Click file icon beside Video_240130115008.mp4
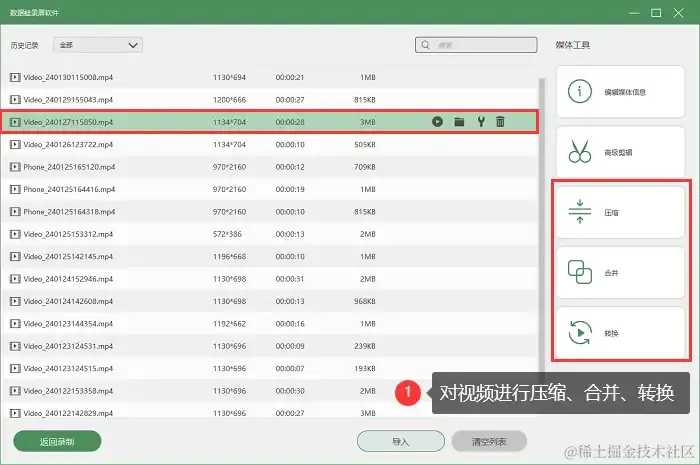The width and height of the screenshot is (700, 465). coord(15,77)
